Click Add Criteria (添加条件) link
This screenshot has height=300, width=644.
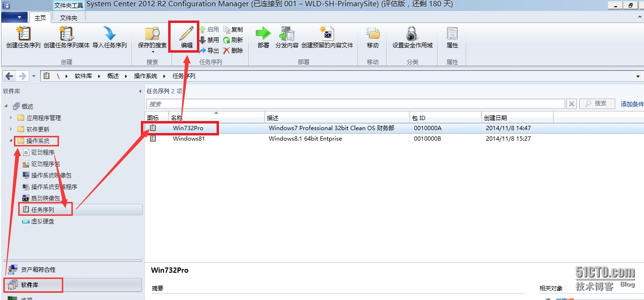pyautogui.click(x=632, y=104)
